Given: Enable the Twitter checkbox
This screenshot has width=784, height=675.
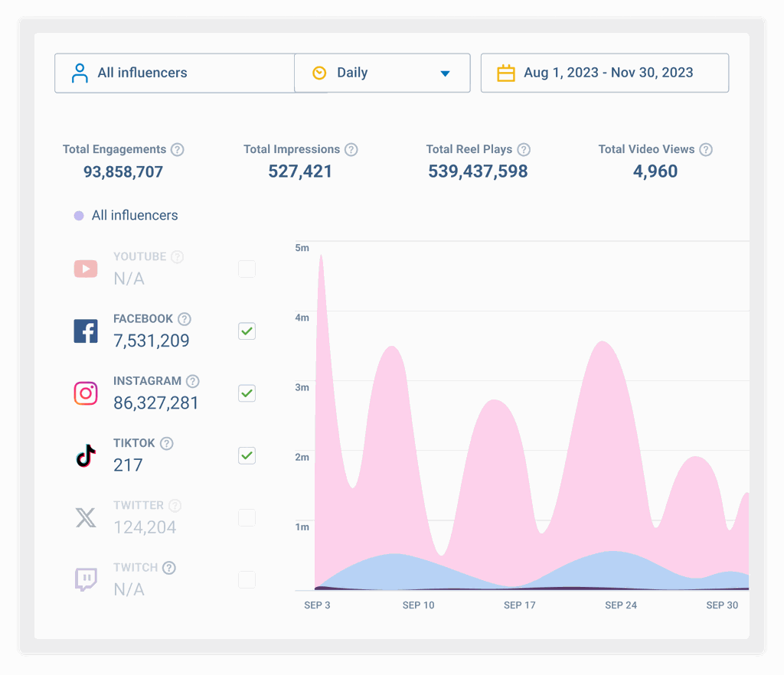Looking at the screenshot, I should pos(247,517).
